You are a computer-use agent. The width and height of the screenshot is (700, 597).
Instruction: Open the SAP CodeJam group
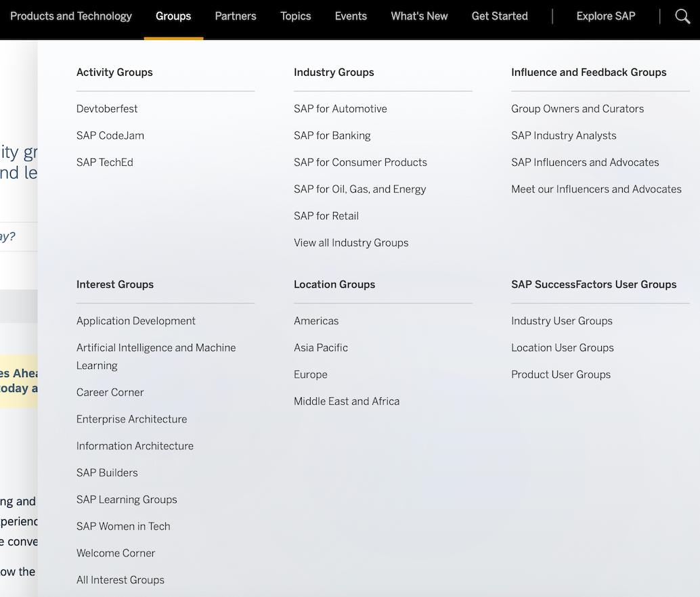tap(110, 135)
